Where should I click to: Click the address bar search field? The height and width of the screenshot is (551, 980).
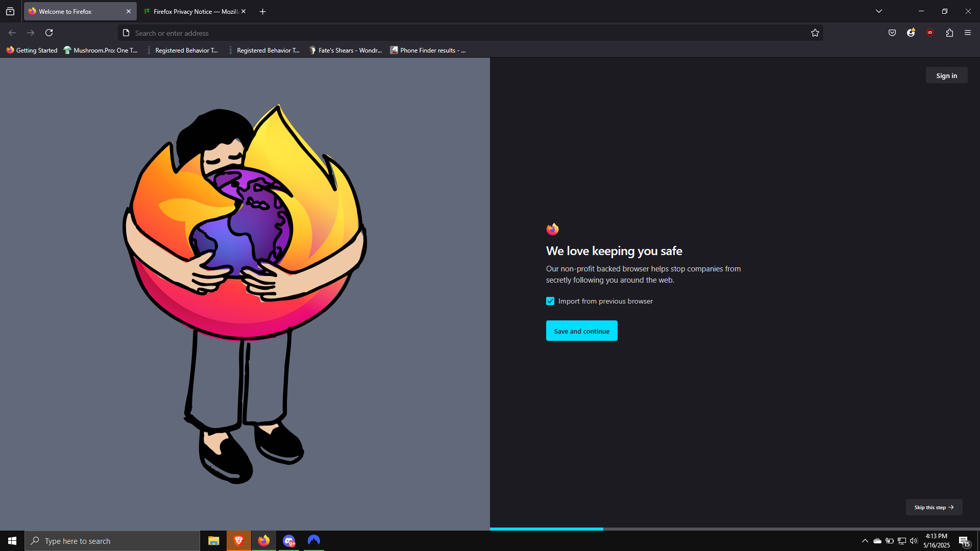point(470,33)
